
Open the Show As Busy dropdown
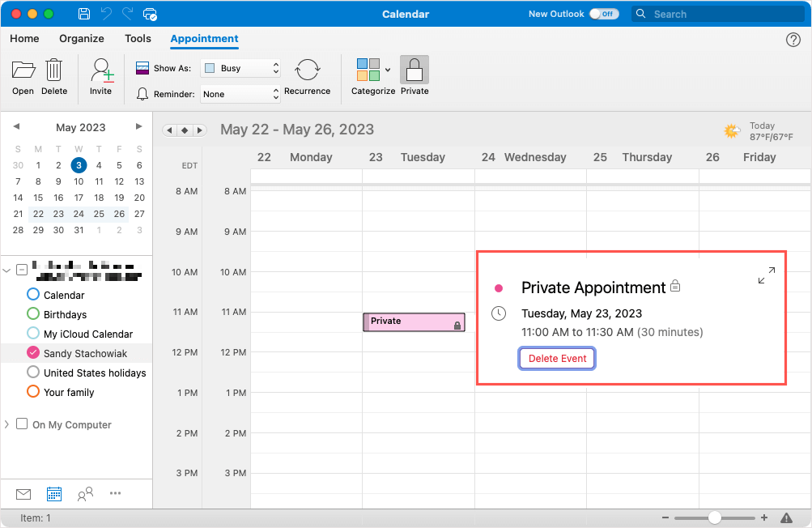tap(240, 68)
